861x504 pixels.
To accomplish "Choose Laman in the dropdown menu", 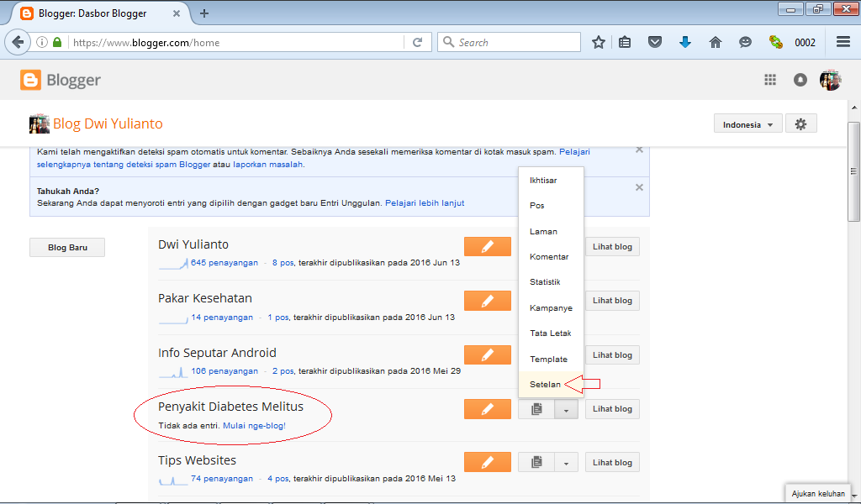I will [x=551, y=232].
